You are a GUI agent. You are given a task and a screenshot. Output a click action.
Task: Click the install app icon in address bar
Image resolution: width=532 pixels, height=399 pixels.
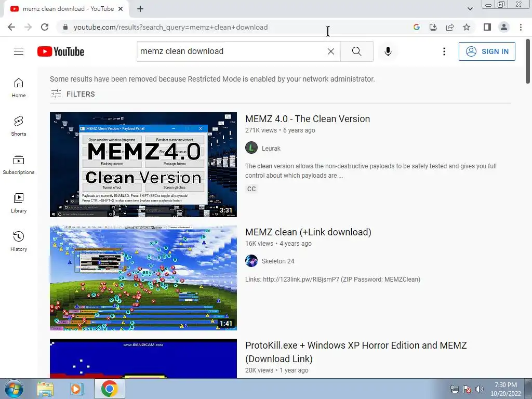(x=433, y=27)
